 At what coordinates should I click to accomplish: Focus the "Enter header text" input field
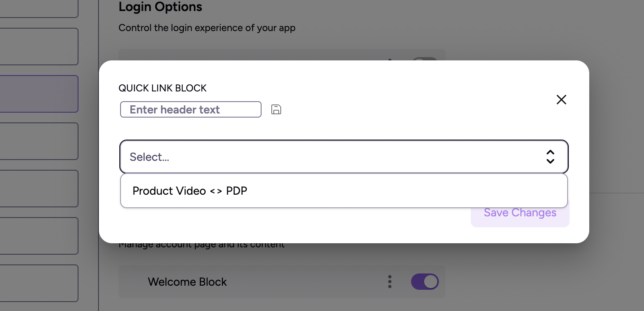[191, 109]
